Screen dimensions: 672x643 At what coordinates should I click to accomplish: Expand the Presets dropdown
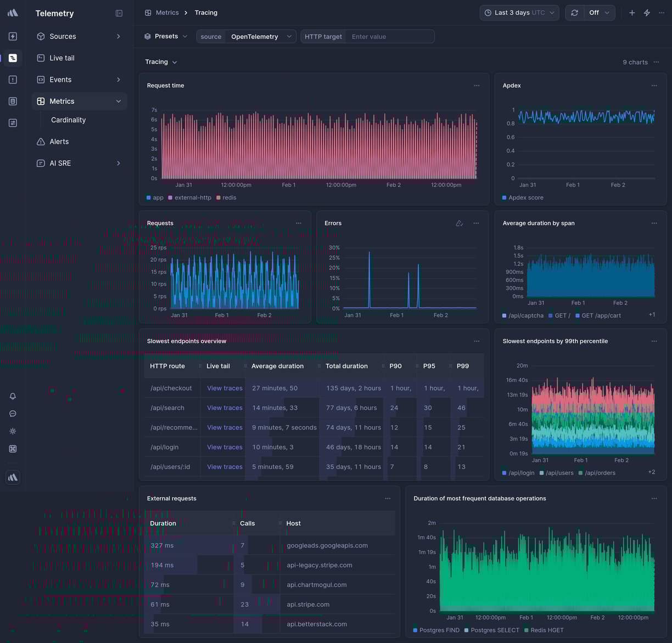pos(166,36)
